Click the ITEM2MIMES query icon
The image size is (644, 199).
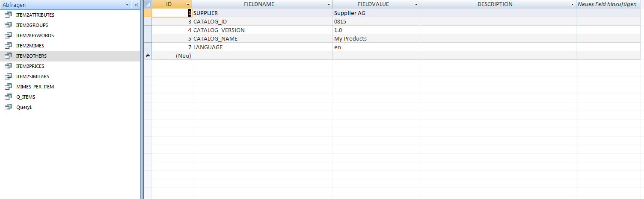pyautogui.click(x=8, y=46)
